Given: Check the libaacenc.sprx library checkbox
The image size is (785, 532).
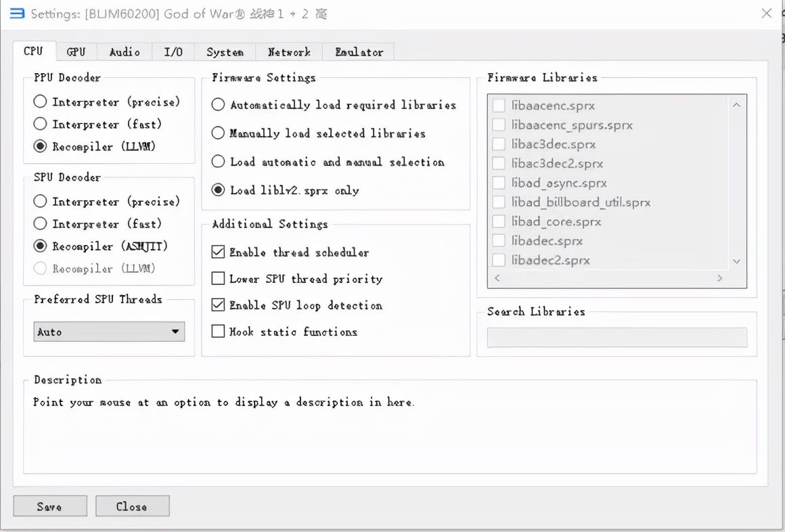Looking at the screenshot, I should click(x=499, y=106).
